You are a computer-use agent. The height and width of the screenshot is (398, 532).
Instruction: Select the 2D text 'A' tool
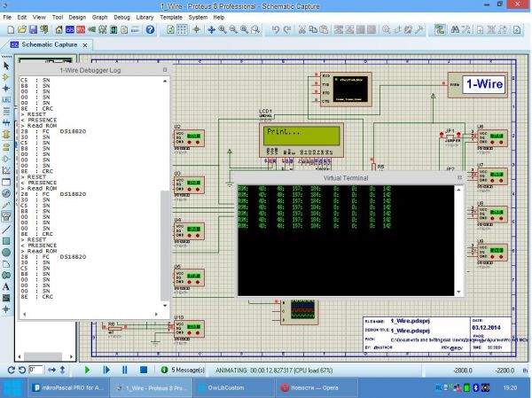coord(6,286)
